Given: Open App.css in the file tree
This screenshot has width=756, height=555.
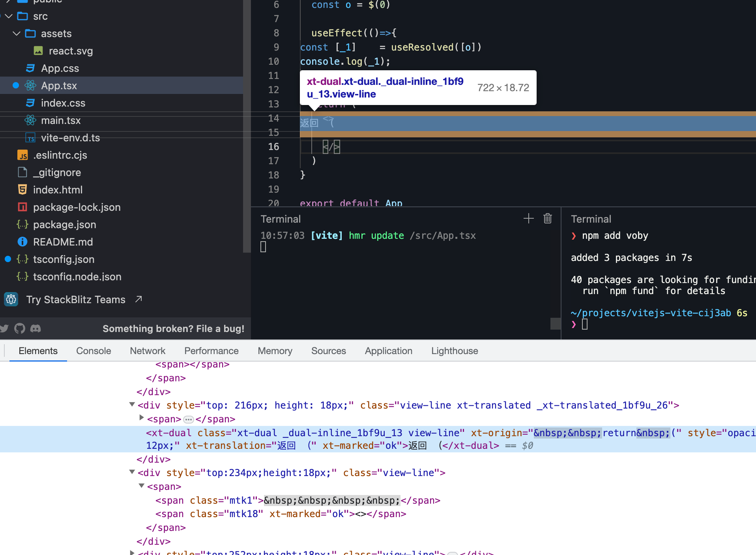Looking at the screenshot, I should [x=60, y=68].
